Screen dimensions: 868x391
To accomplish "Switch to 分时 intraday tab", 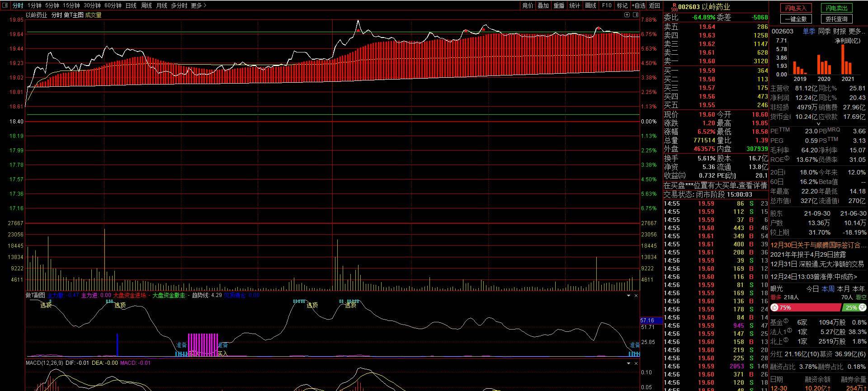I will [18, 5].
